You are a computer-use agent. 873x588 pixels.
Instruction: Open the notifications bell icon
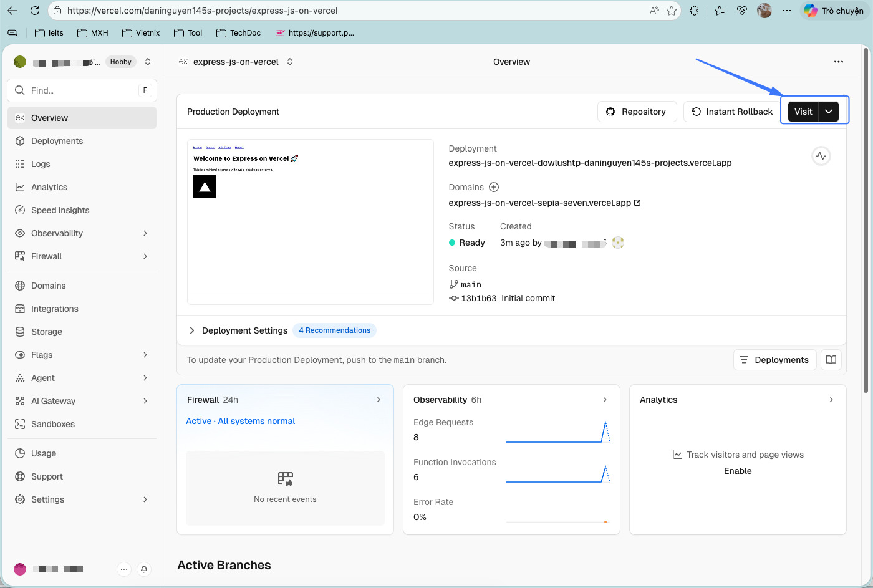point(144,569)
